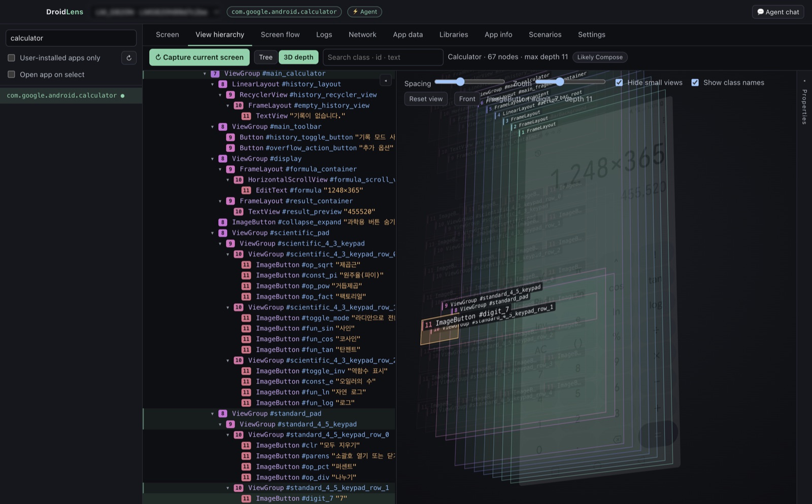The width and height of the screenshot is (812, 504).
Task: Select the 3D depth view mode
Action: [298, 57]
